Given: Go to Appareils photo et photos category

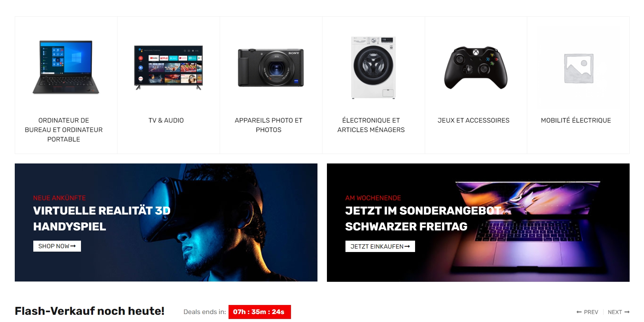Looking at the screenshot, I should point(269,125).
